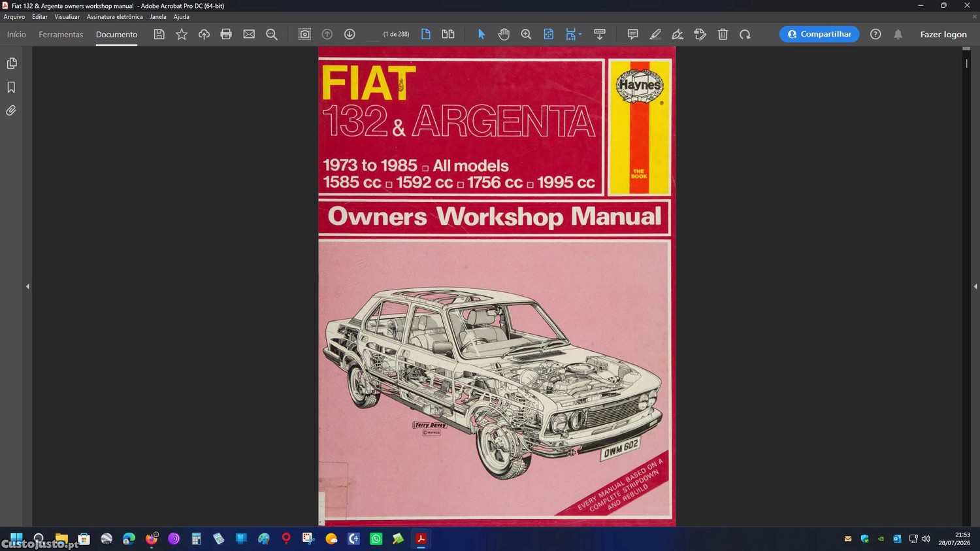Switch to the Ferramentas tab
Viewport: 980px width, 551px height.
(61, 34)
